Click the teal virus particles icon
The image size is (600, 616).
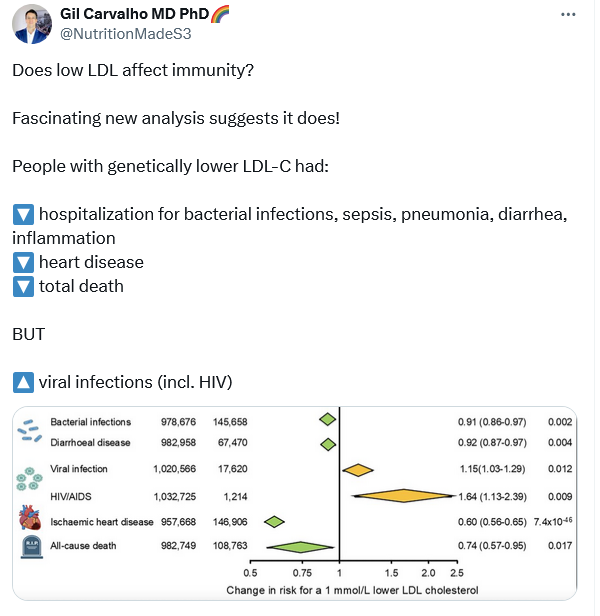(29, 479)
